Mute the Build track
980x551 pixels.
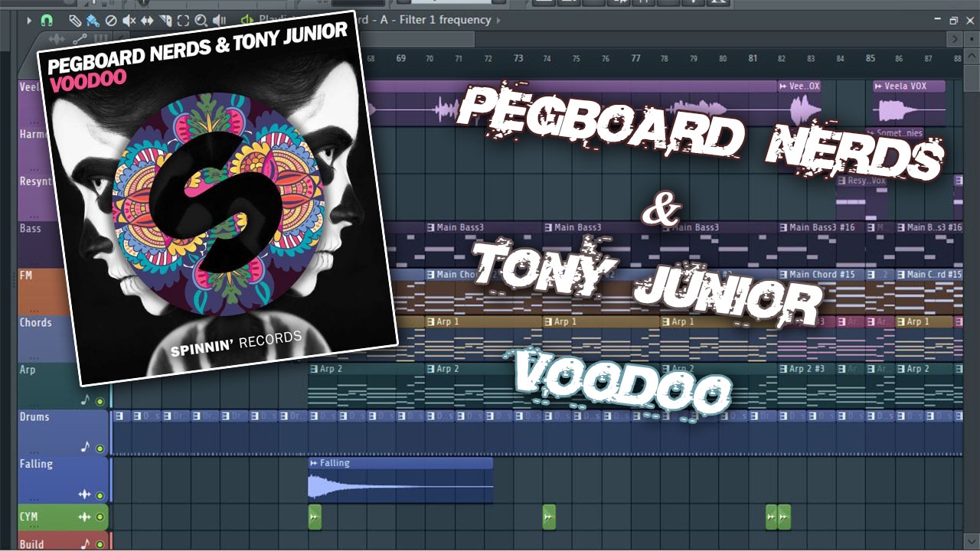click(x=100, y=545)
